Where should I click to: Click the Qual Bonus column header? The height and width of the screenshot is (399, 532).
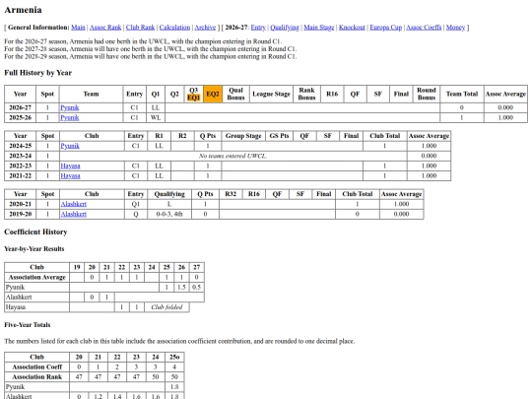pos(235,94)
